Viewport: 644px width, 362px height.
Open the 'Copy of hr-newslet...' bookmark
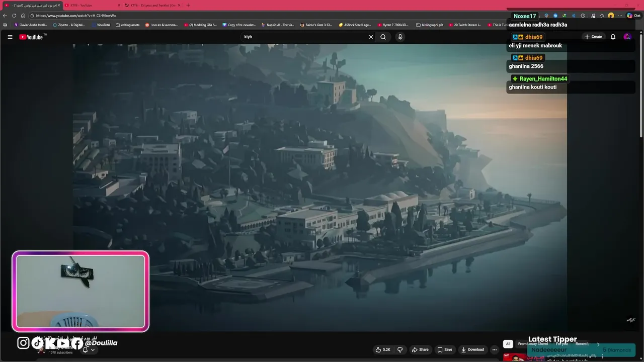tap(239, 25)
